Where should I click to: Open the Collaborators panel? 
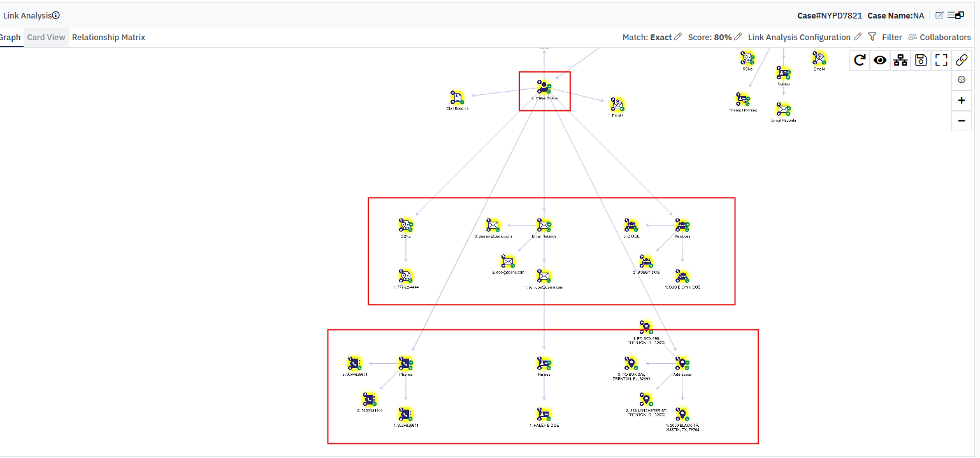(x=939, y=37)
